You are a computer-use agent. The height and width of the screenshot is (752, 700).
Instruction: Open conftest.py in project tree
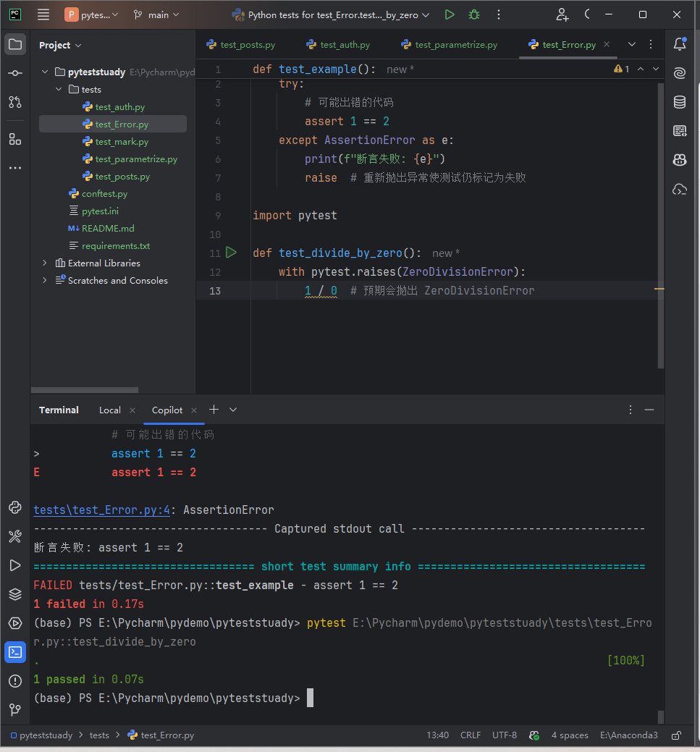[x=98, y=194]
